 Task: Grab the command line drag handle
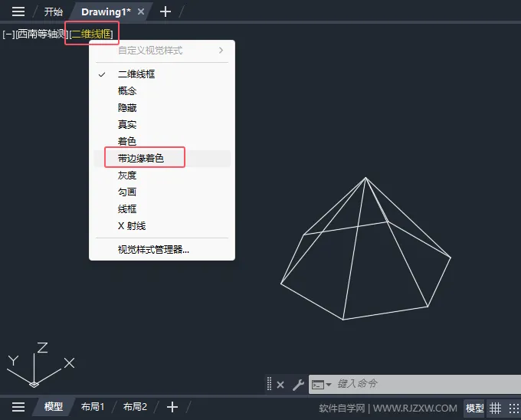269,384
